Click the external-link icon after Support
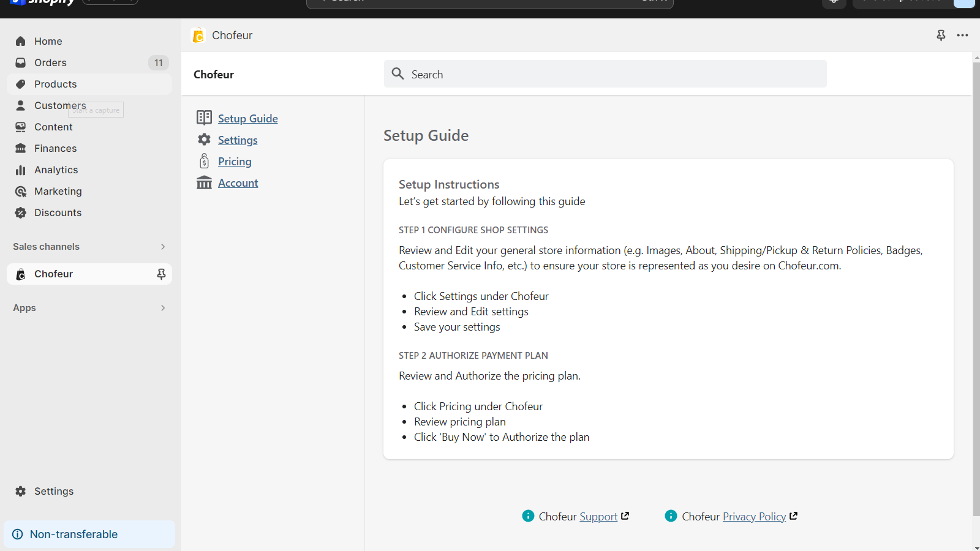This screenshot has height=551, width=980. [625, 516]
